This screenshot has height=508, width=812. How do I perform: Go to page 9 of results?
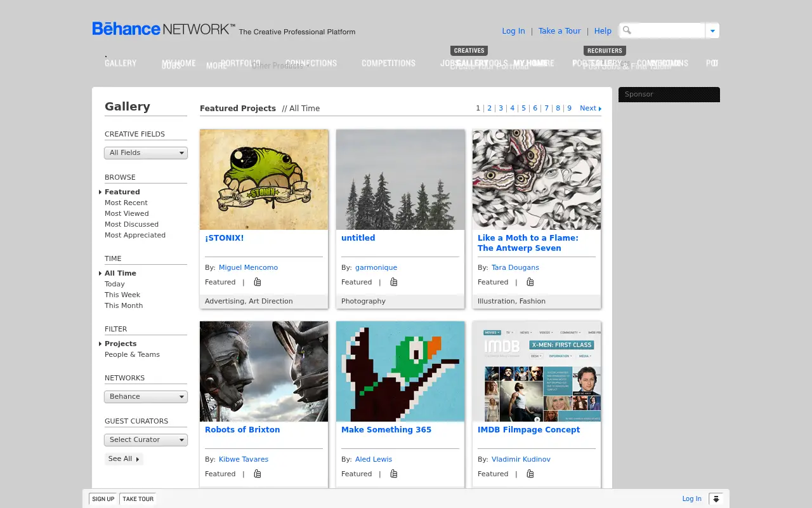click(x=569, y=109)
